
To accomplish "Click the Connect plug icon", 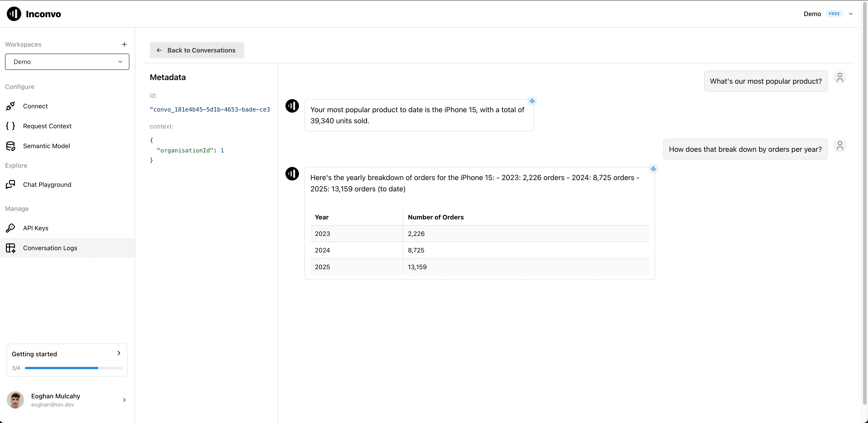I will [x=10, y=106].
